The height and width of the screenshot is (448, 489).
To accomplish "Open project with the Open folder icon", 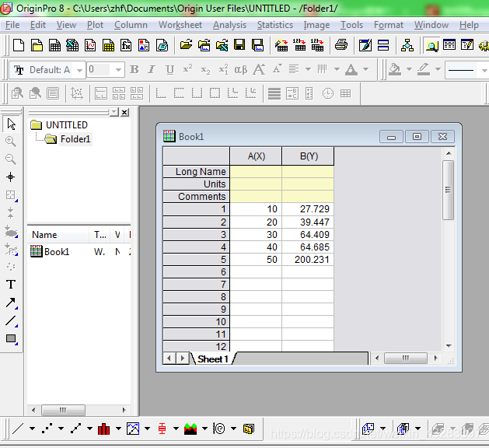I will pyautogui.click(x=186, y=46).
